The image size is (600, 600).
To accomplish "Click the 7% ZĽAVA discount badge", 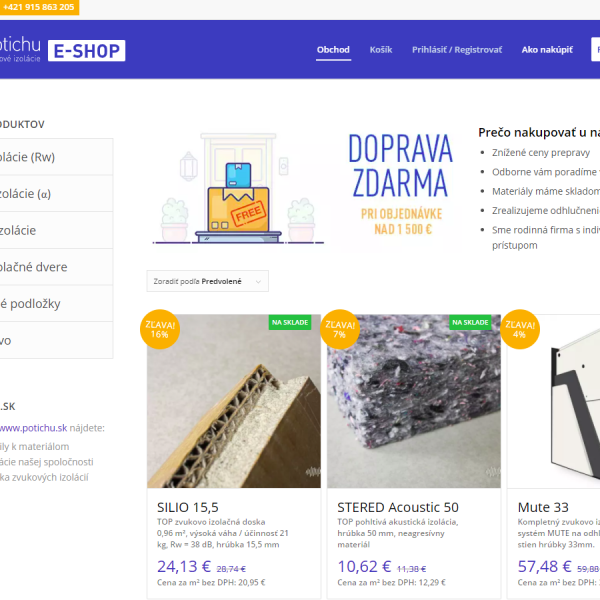I will (340, 329).
